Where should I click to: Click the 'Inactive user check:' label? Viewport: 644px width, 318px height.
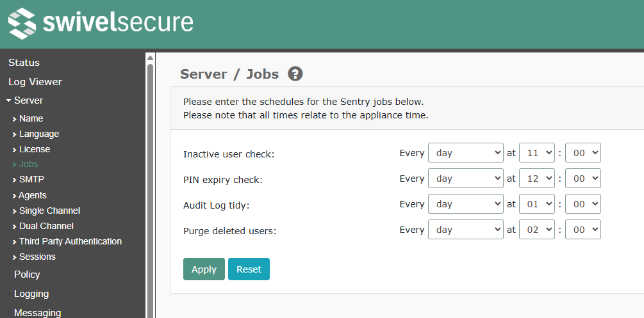coord(229,154)
